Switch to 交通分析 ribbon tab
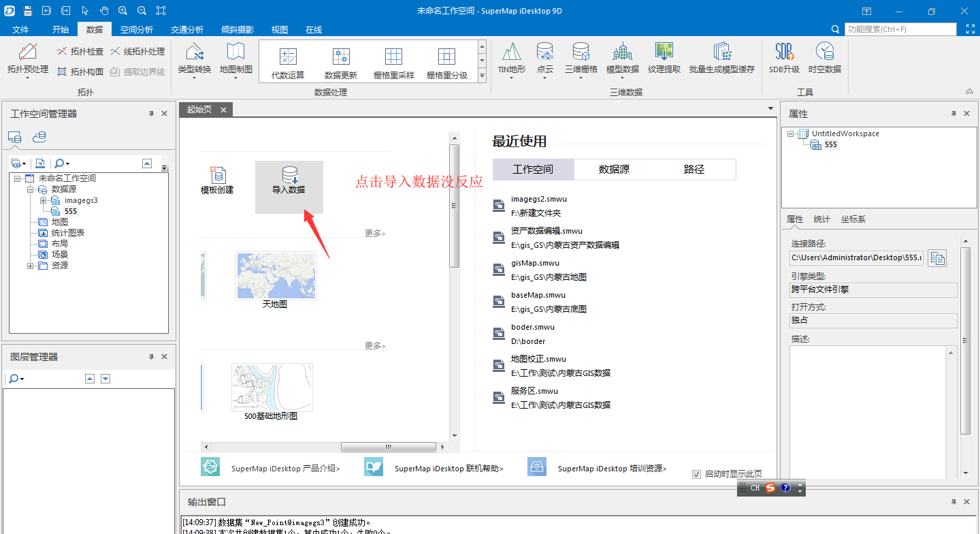The image size is (980, 534). pyautogui.click(x=186, y=29)
